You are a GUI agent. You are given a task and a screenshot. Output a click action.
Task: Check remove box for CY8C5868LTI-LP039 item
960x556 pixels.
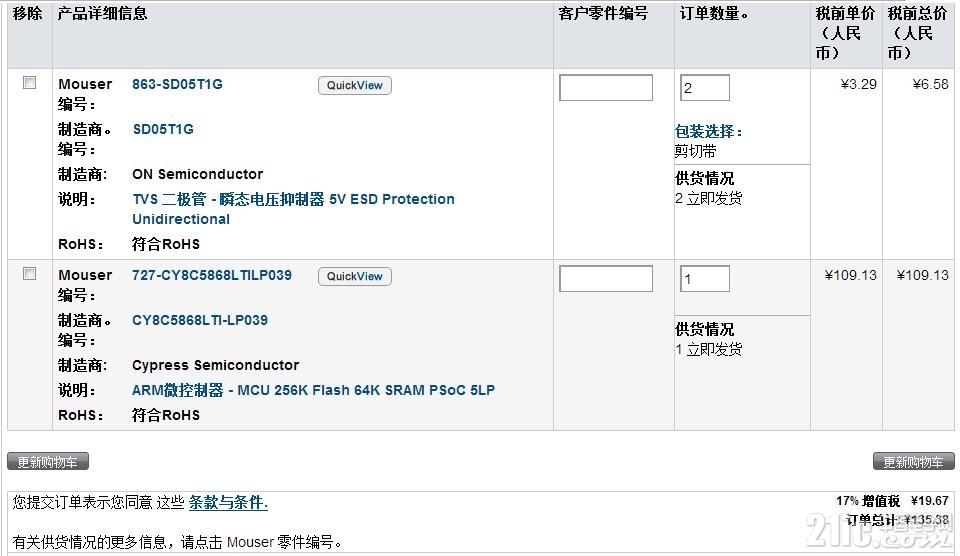29,274
